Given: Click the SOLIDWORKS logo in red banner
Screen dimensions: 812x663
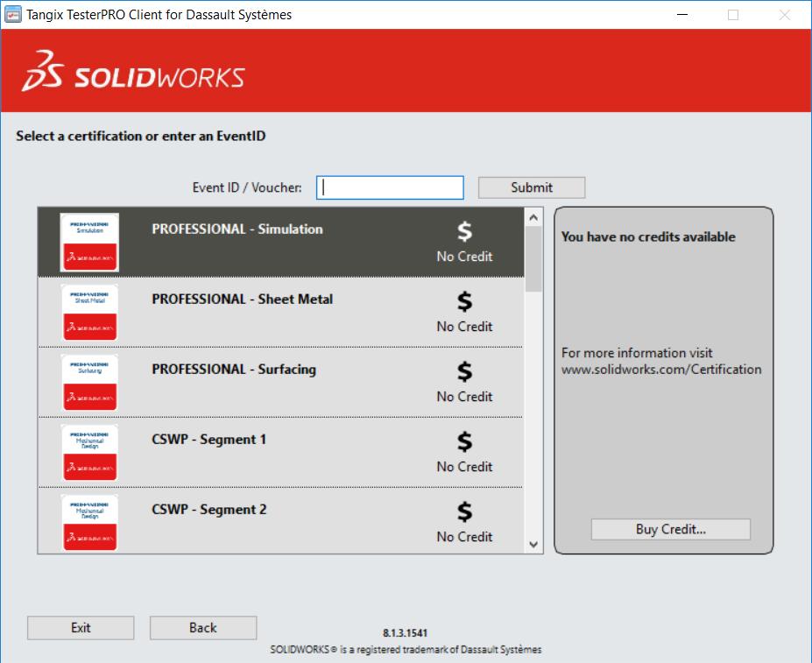Looking at the screenshot, I should pyautogui.click(x=133, y=72).
